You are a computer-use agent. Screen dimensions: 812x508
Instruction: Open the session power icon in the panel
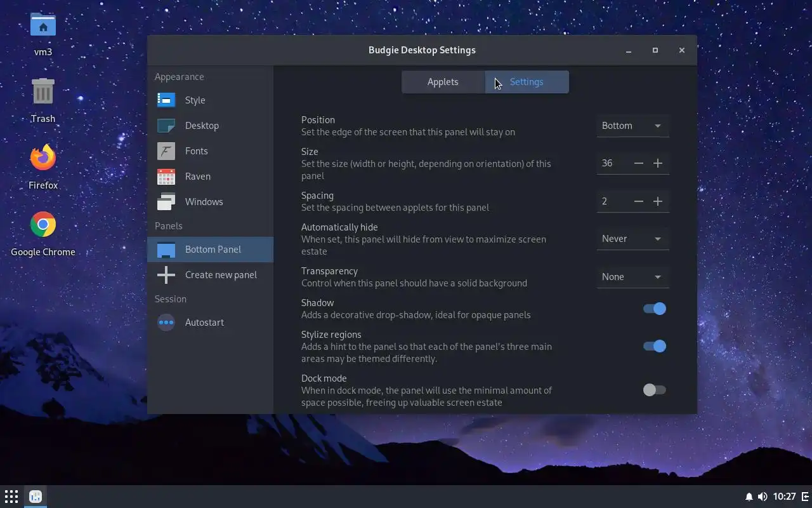(x=804, y=497)
